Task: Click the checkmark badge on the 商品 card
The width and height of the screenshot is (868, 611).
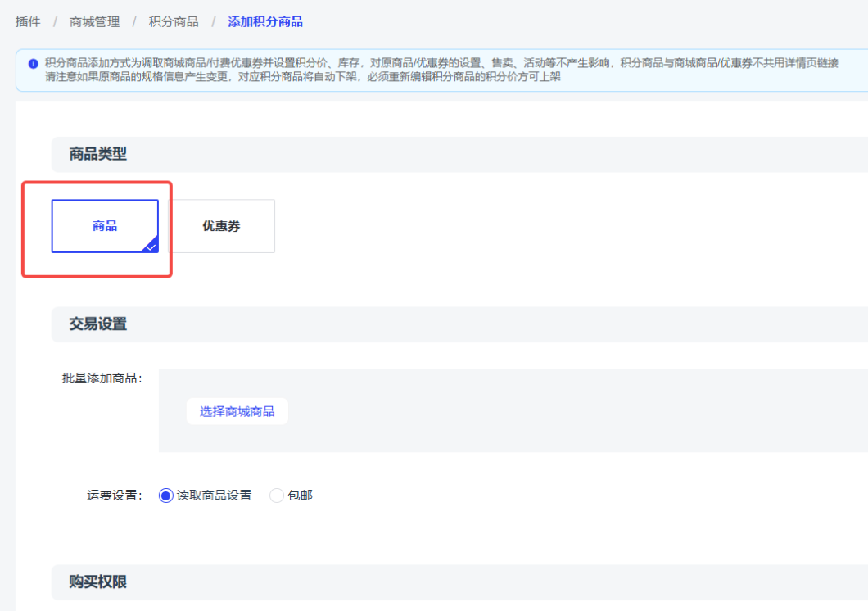Action: point(151,246)
